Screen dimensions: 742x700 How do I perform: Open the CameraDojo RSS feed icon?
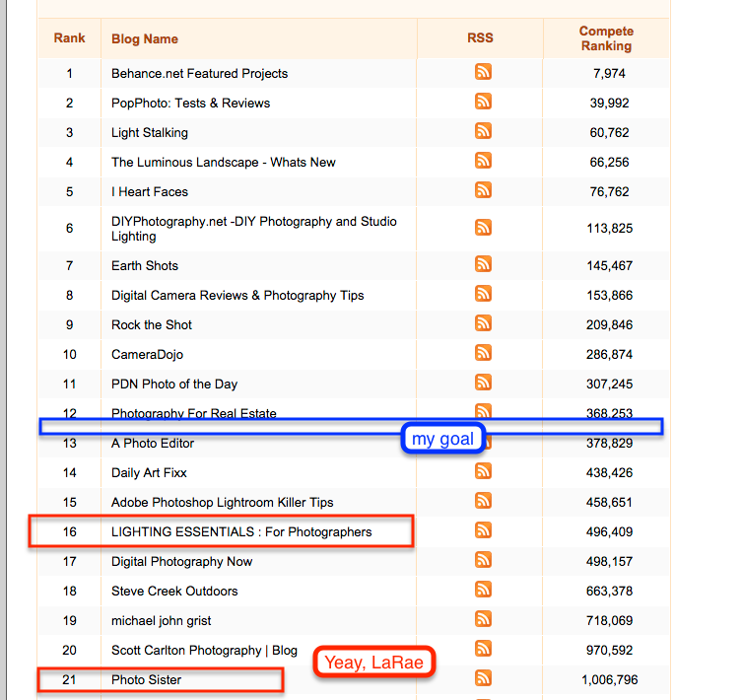tap(483, 353)
